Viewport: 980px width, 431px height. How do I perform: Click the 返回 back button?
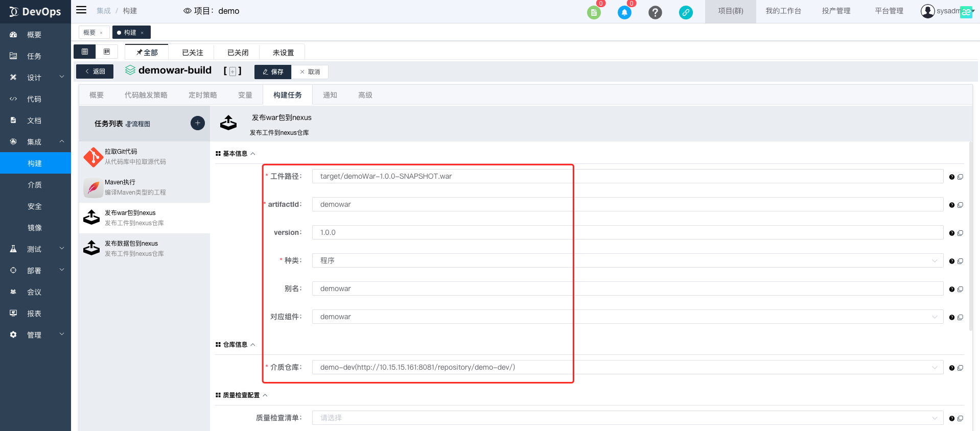[95, 71]
